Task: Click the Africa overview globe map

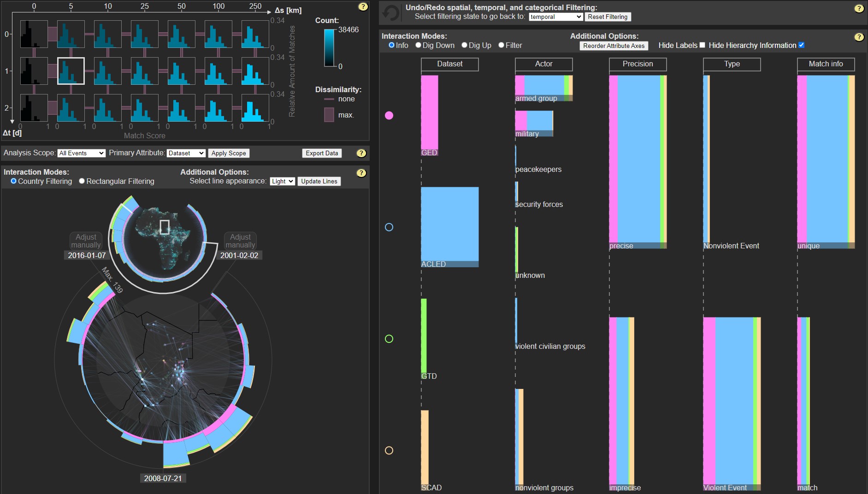Action: point(164,238)
